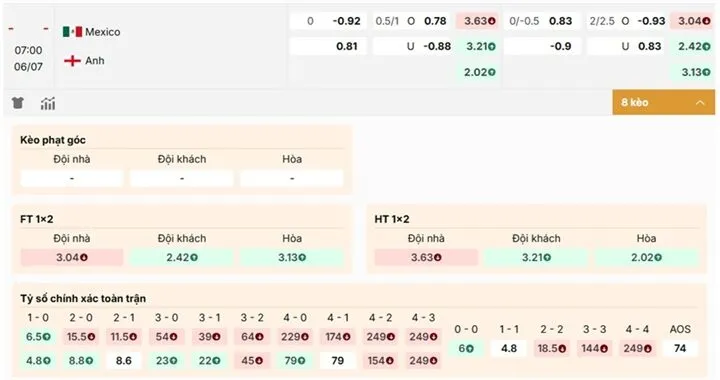
Task: Click the HT 1×2 section title
Action: tap(392, 219)
